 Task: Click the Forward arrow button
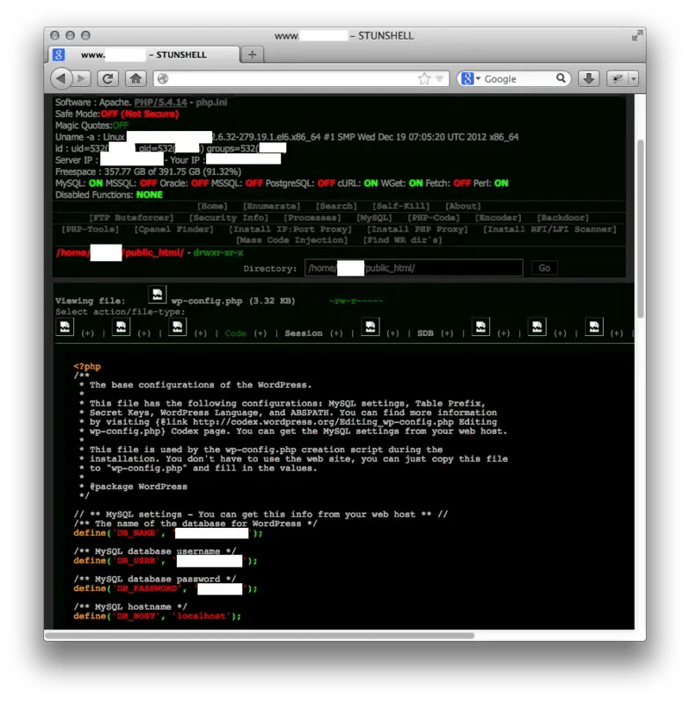pyautogui.click(x=80, y=78)
